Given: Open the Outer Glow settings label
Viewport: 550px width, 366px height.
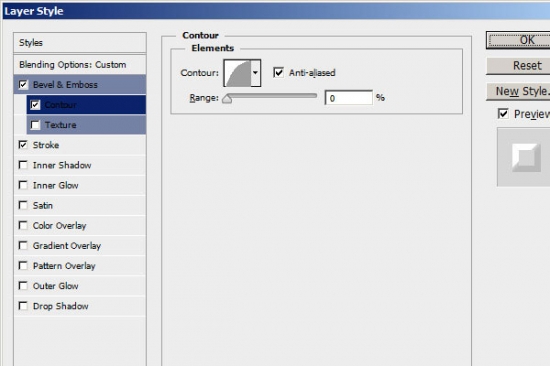Looking at the screenshot, I should [x=56, y=286].
